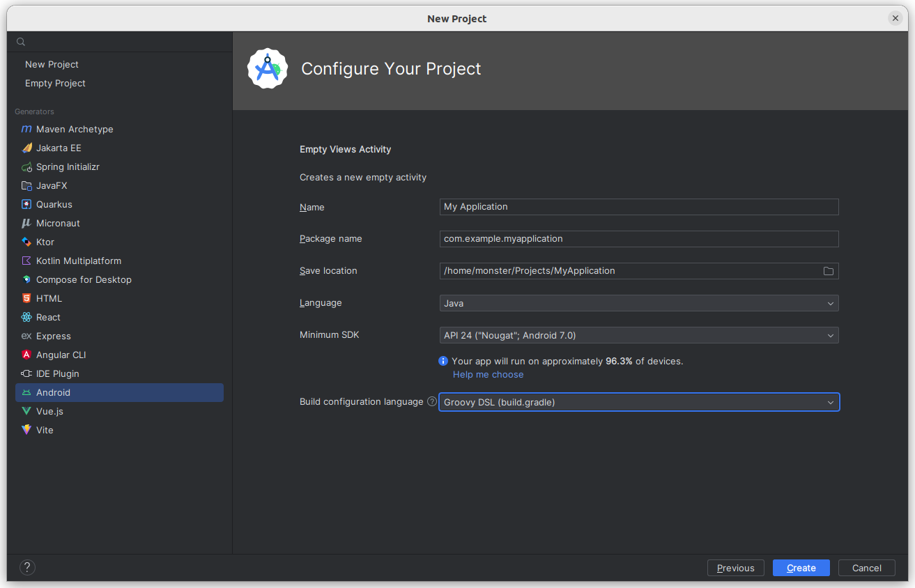The width and height of the screenshot is (915, 588).
Task: Select the Ktor generator entry
Action: click(119, 242)
